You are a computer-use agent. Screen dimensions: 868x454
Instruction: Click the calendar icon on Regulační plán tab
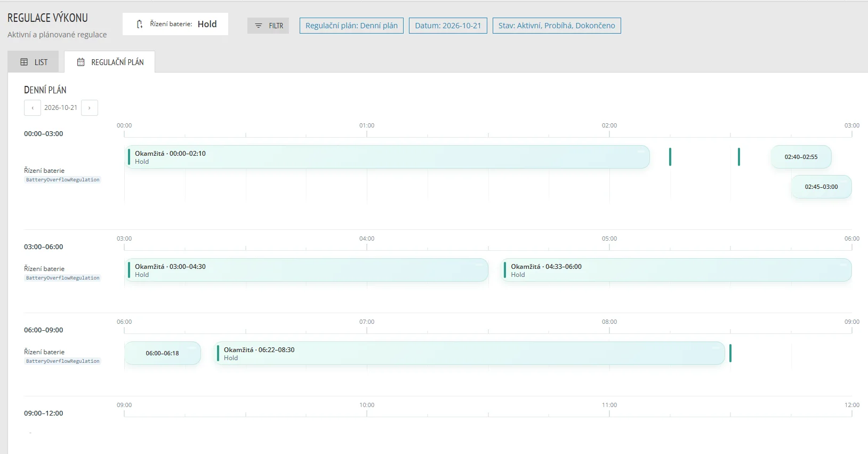81,62
